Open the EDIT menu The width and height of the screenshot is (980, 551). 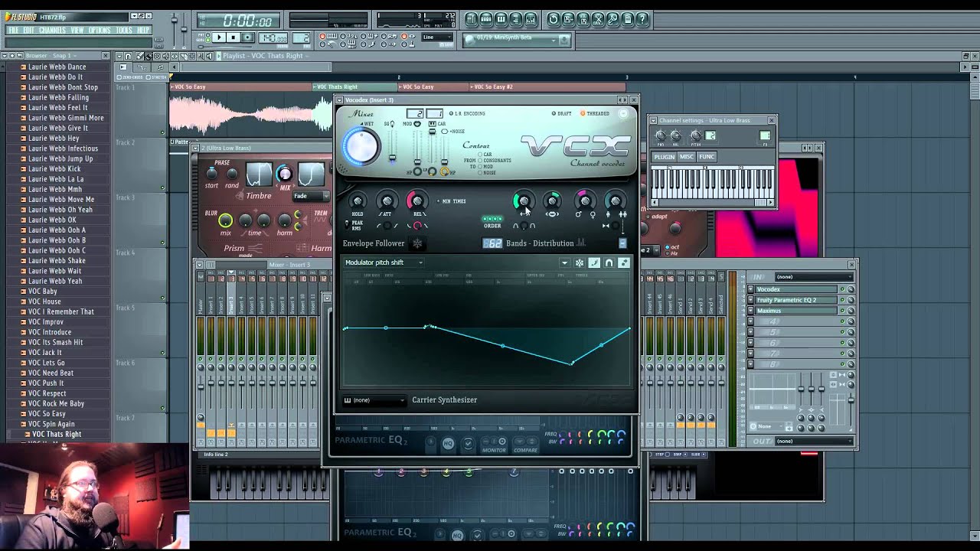pyautogui.click(x=29, y=30)
